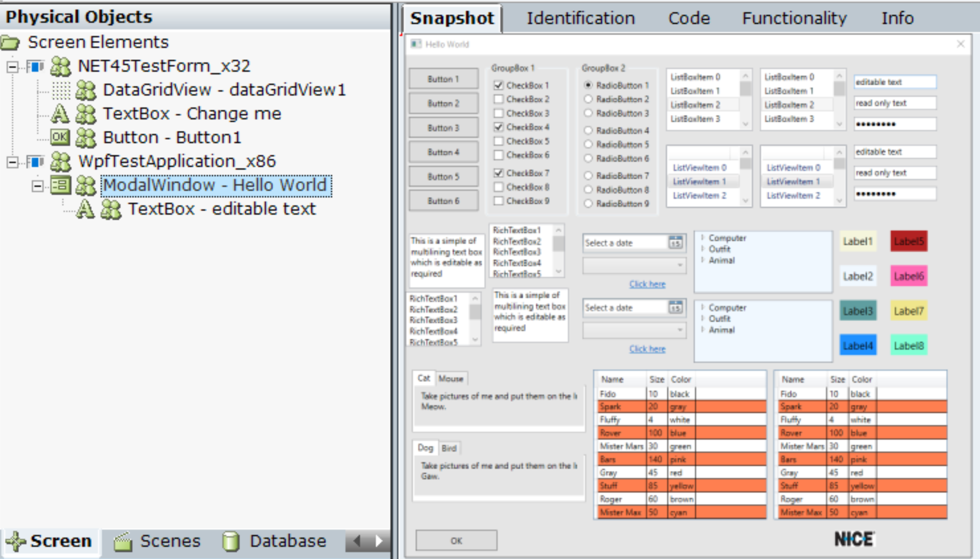Open the Functionality tab
The width and height of the screenshot is (980, 559).
(794, 19)
